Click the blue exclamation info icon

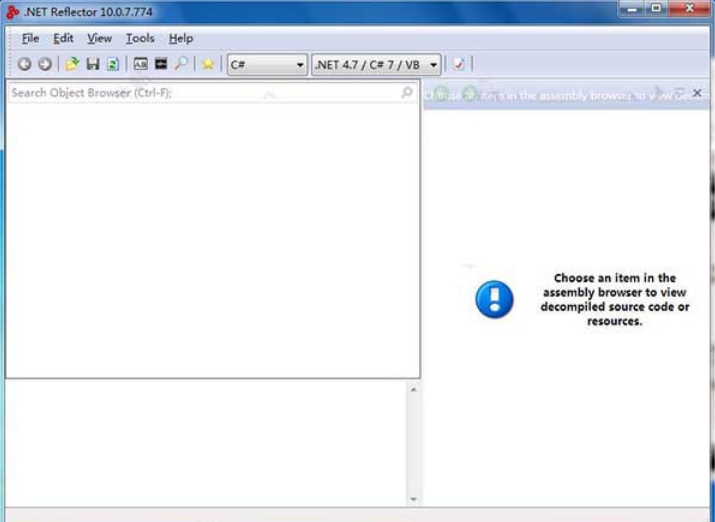494,300
